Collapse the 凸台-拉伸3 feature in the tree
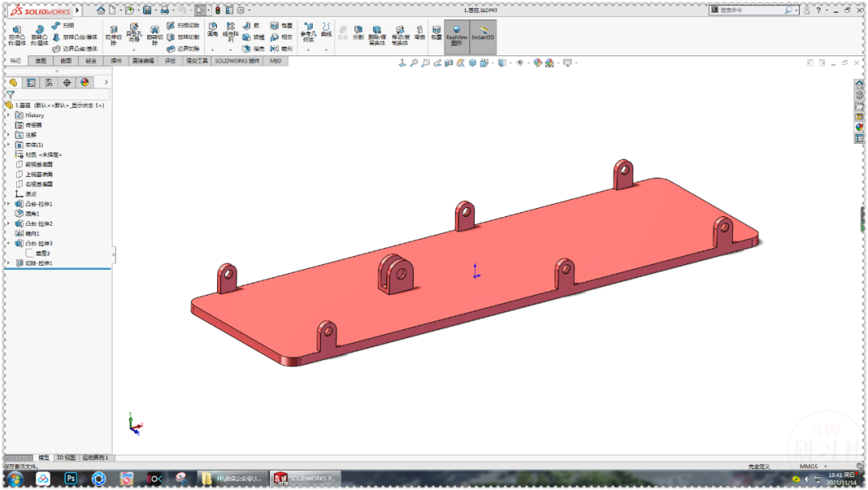Viewport: 868px width, 490px height. pos(8,243)
